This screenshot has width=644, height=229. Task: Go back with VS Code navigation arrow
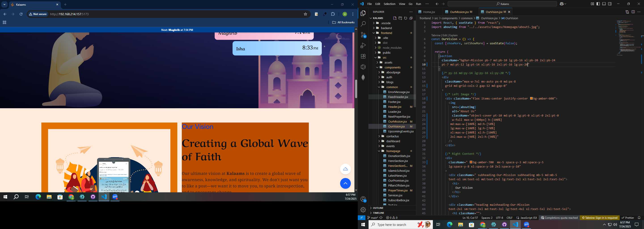(x=437, y=4)
